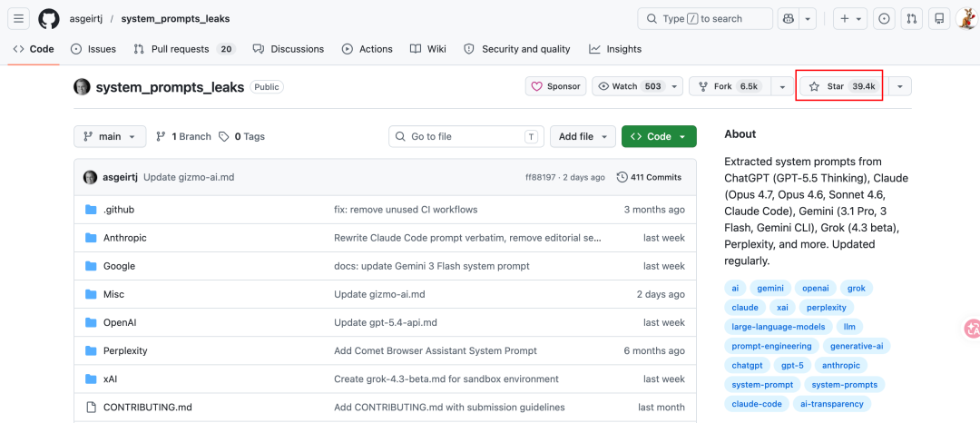The height and width of the screenshot is (423, 980).
Task: Open the CONTRIBUTING.md file name
Action: pos(148,407)
